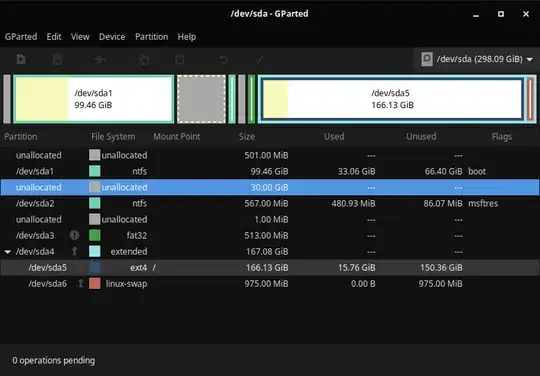The height and width of the screenshot is (376, 540).
Task: Open the View menu
Action: click(80, 36)
